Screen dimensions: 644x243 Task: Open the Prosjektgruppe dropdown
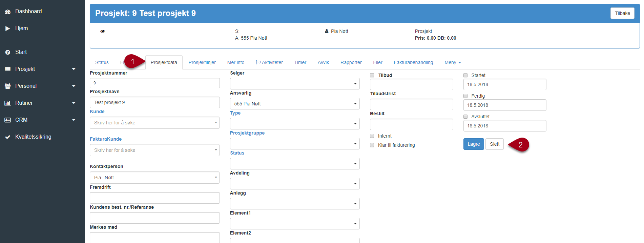point(295,144)
